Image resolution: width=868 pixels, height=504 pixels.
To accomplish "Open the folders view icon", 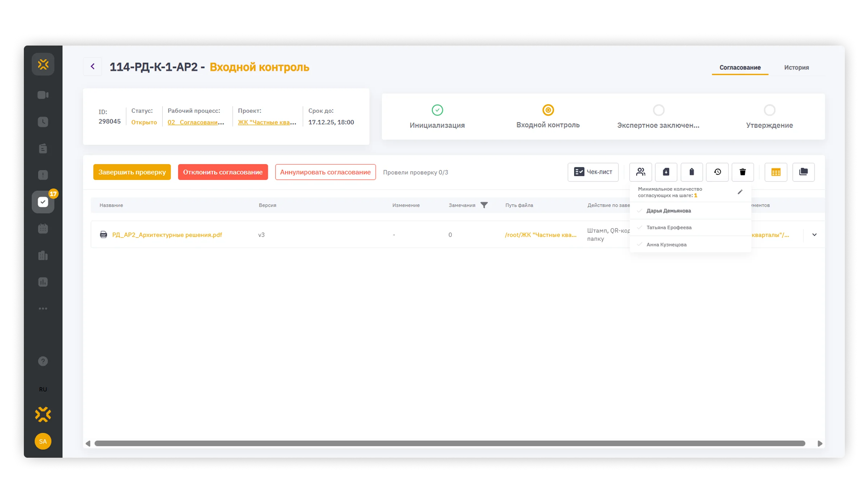I will [x=803, y=172].
